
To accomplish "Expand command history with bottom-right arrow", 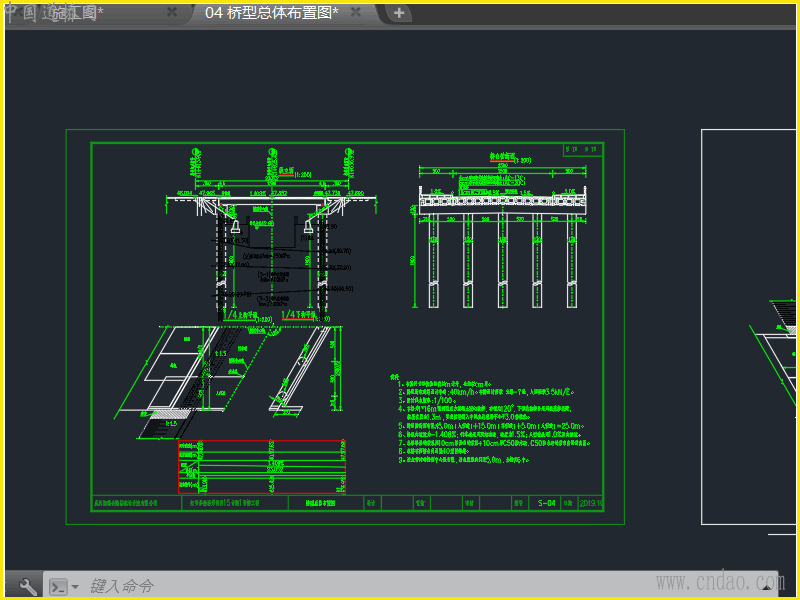I will click(766, 586).
